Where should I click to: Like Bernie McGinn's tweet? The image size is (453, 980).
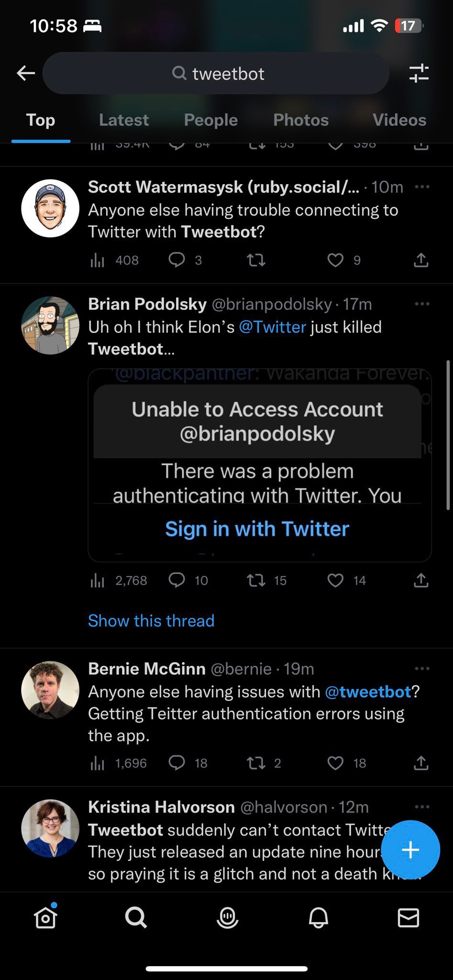click(335, 763)
